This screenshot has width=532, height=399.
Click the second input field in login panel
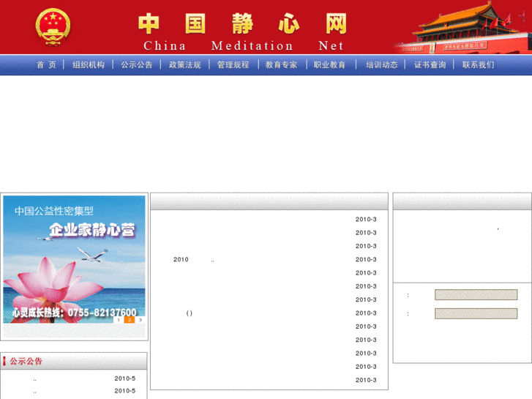pos(476,313)
